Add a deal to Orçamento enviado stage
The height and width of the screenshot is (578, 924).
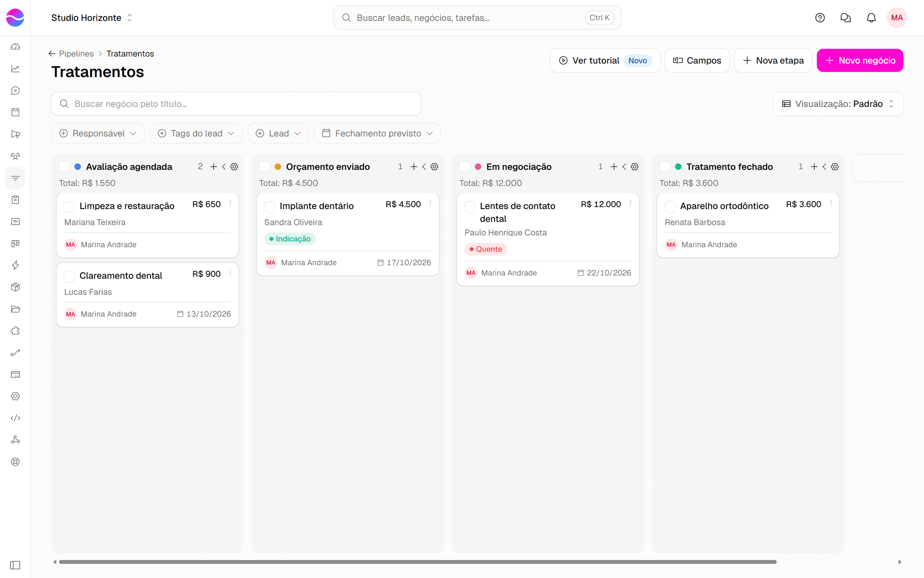point(414,167)
